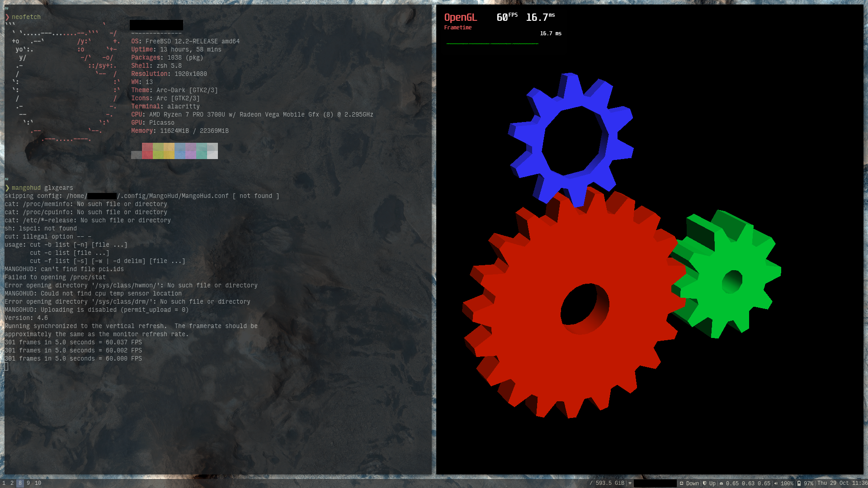Click the load gauge icon before 0.65

pyautogui.click(x=722, y=483)
